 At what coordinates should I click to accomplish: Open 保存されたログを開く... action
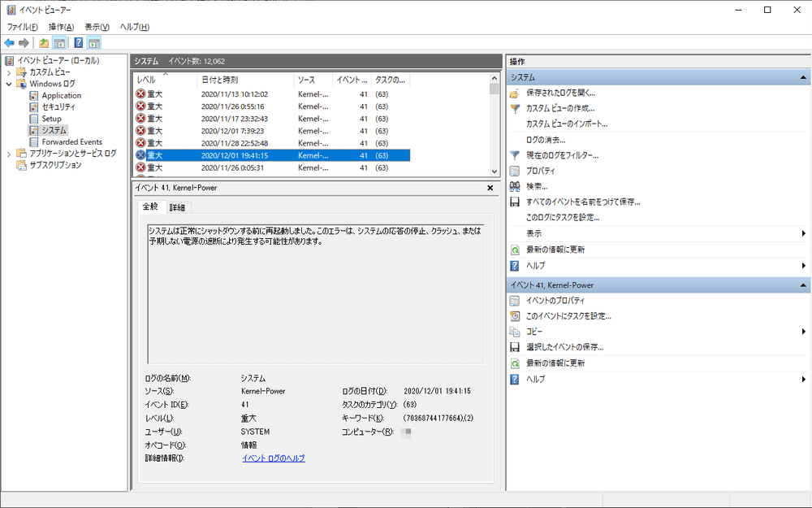coord(560,93)
